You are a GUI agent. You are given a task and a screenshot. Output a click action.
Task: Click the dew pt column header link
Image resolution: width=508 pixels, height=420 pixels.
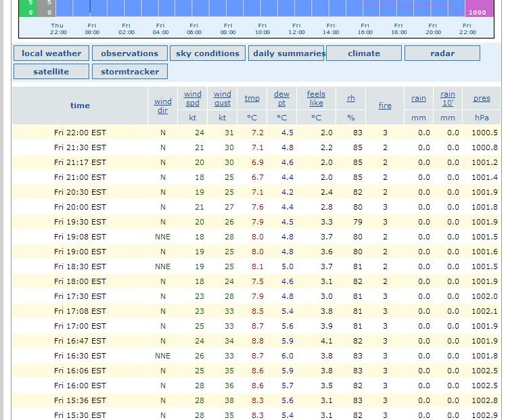281,99
